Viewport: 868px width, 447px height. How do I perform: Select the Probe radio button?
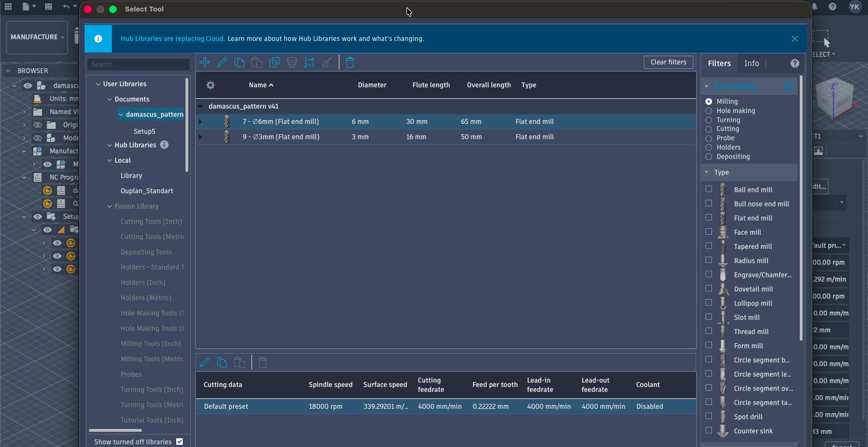(709, 138)
